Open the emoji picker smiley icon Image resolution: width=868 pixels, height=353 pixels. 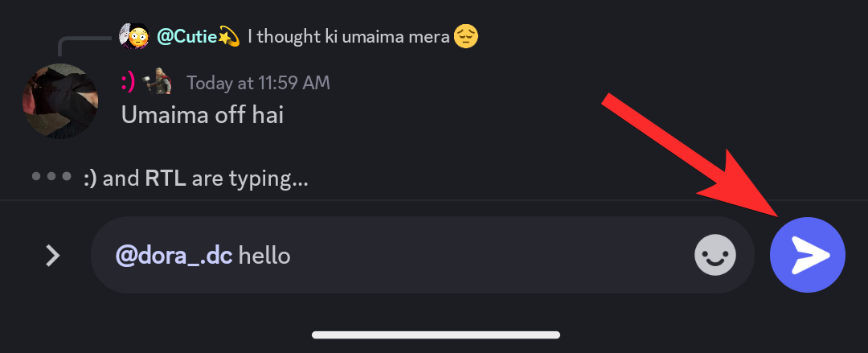point(714,256)
